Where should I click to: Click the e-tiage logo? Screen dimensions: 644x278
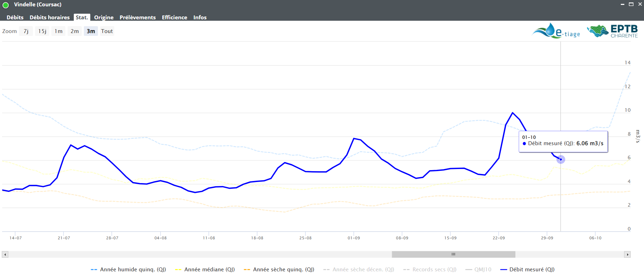556,31
